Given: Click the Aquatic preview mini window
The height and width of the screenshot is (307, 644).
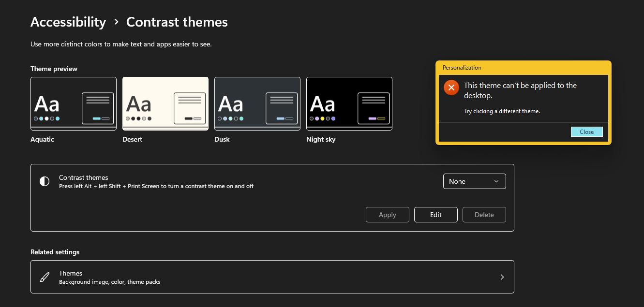Looking at the screenshot, I should (98, 108).
